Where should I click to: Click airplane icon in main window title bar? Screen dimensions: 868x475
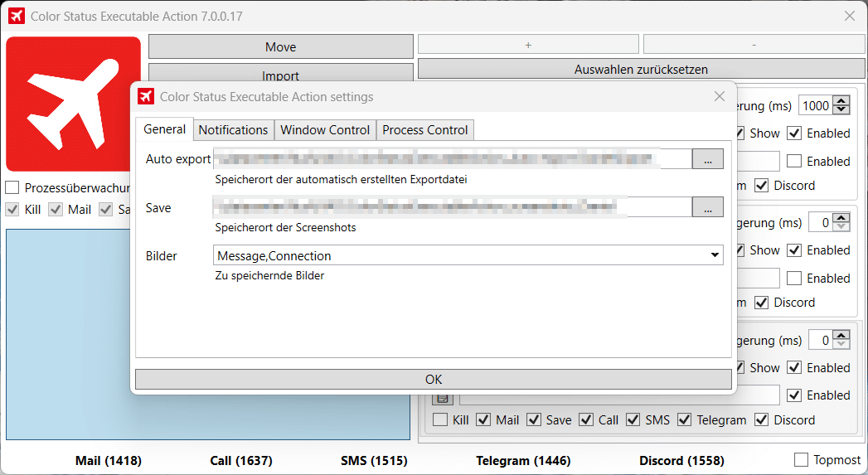[x=17, y=16]
